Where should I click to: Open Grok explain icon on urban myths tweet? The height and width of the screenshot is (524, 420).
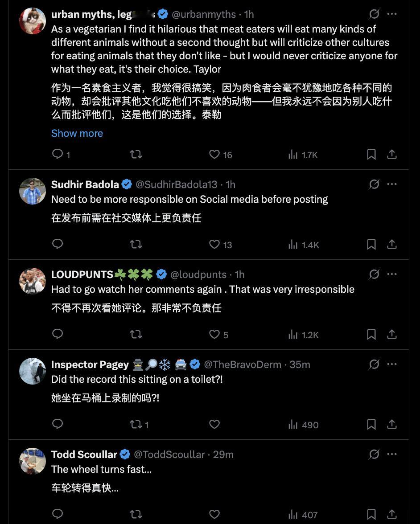coord(374,14)
